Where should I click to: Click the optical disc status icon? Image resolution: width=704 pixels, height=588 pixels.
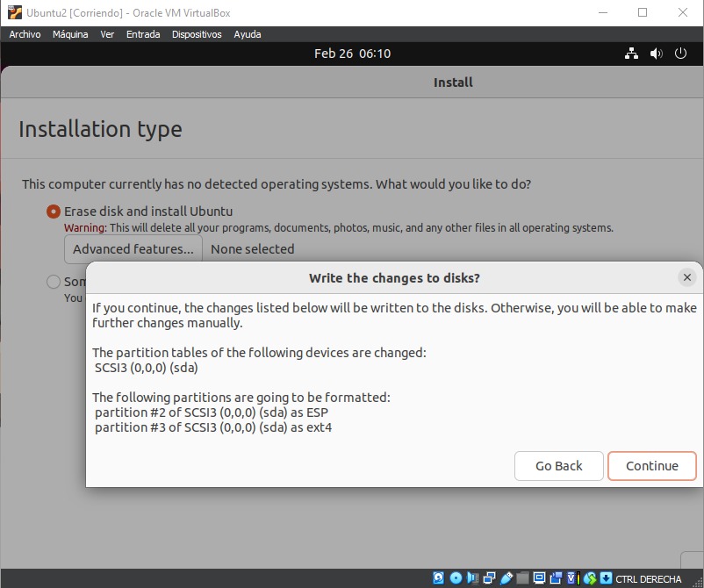point(456,578)
